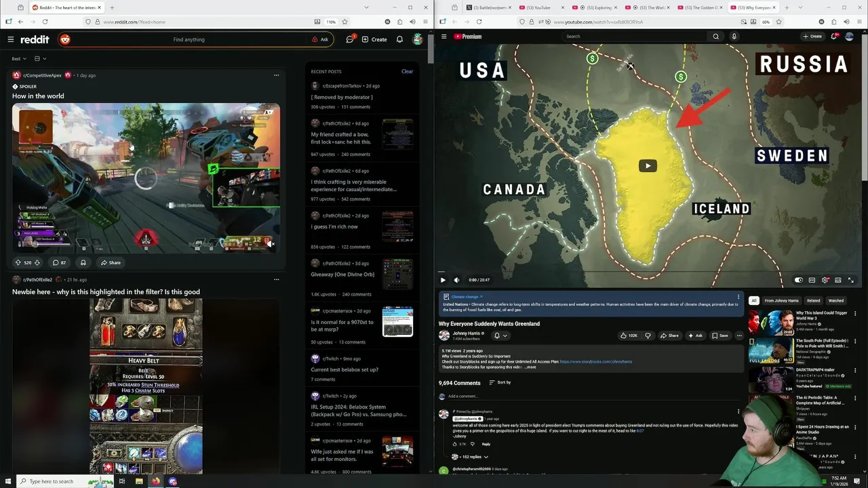868x488 pixels.
Task: Enter full screen on YouTube player
Action: (851, 280)
